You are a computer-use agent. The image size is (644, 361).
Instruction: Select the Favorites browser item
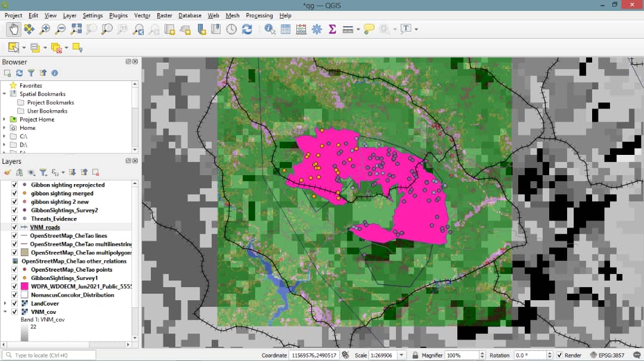point(31,85)
